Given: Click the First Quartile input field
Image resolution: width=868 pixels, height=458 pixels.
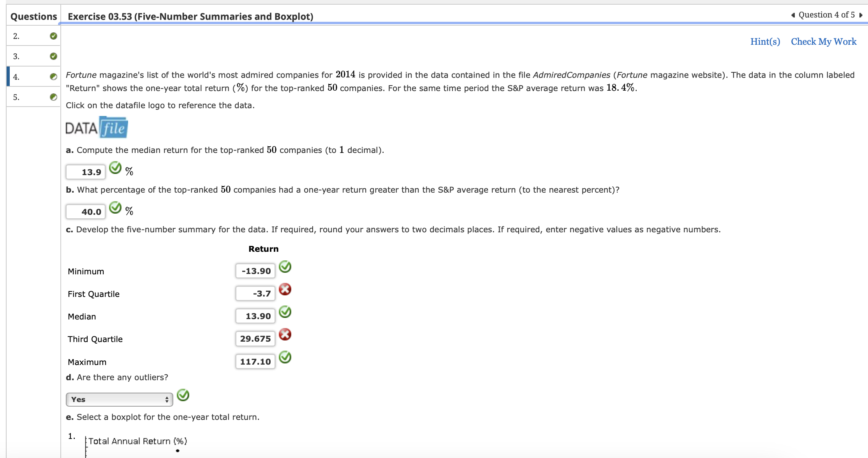Looking at the screenshot, I should pos(255,294).
